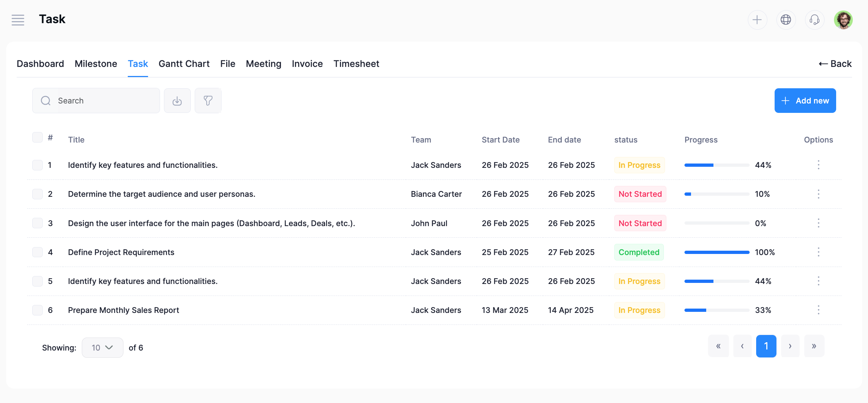
Task: Open options for Define Project Requirements row
Action: pyautogui.click(x=818, y=252)
